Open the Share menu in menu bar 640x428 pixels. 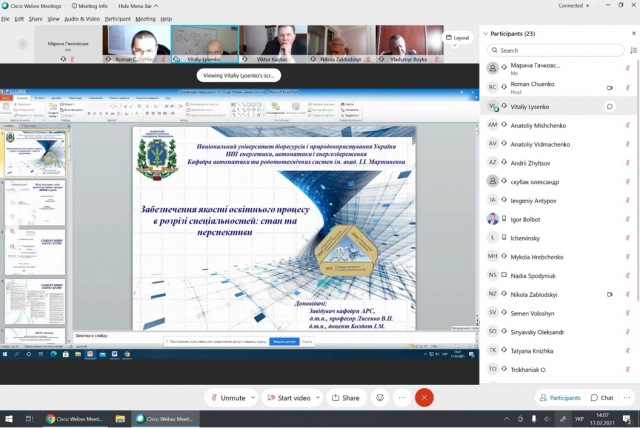(35, 19)
